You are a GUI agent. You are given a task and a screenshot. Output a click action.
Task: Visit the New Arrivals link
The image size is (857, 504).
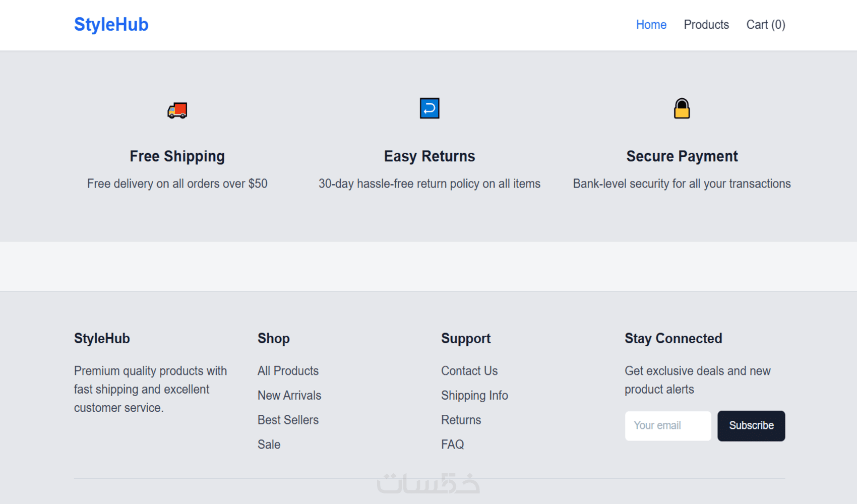click(289, 396)
